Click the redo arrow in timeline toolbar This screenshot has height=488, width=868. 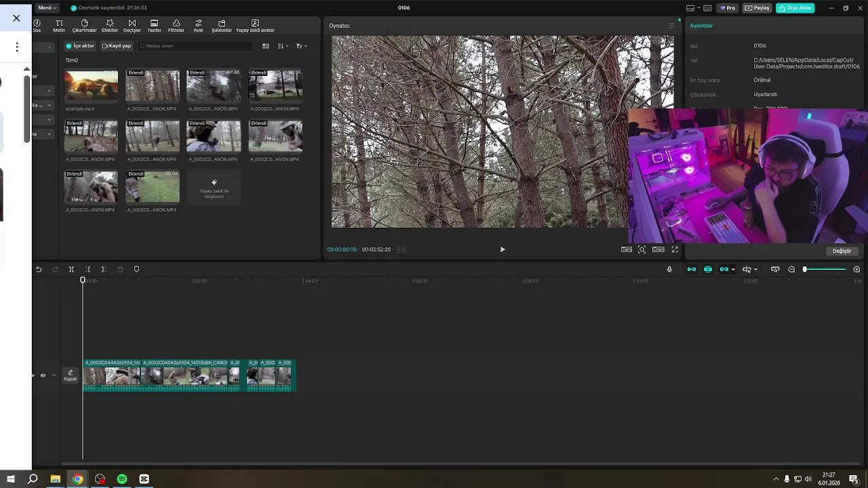[55, 269]
